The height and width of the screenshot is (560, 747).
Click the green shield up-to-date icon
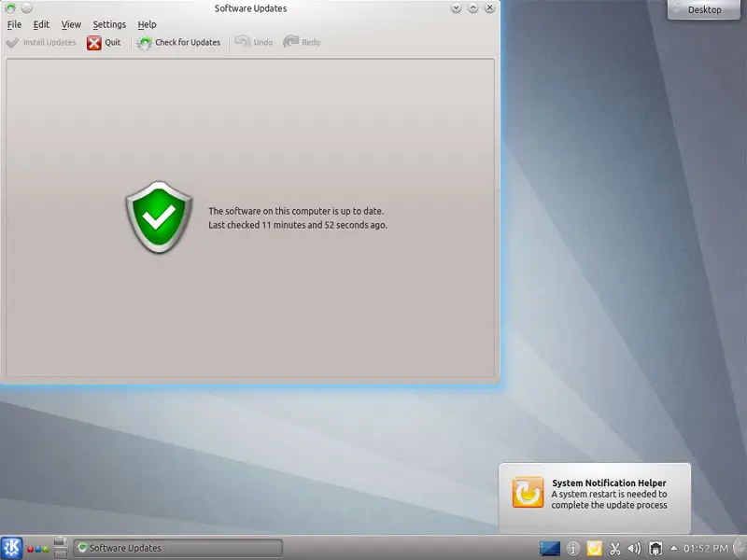[159, 217]
